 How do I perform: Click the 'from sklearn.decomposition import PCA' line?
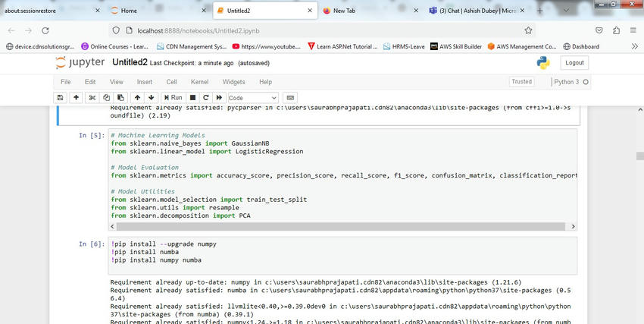180,215
